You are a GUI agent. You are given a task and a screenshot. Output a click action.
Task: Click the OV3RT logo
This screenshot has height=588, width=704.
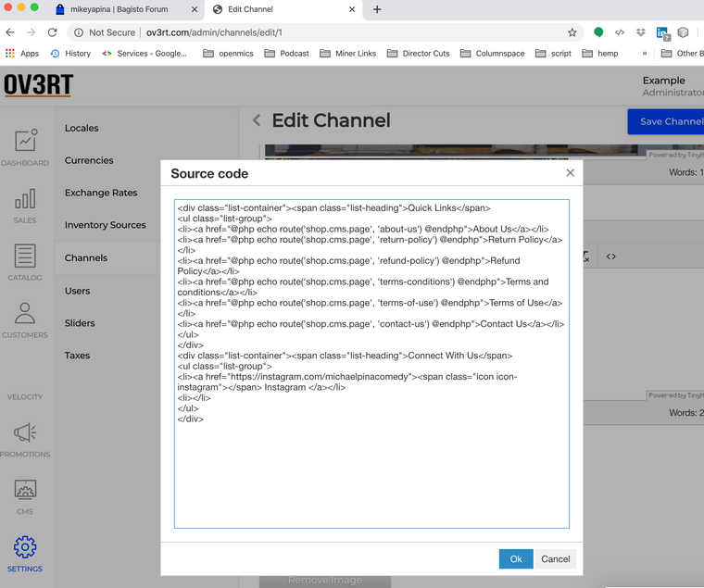[39, 84]
